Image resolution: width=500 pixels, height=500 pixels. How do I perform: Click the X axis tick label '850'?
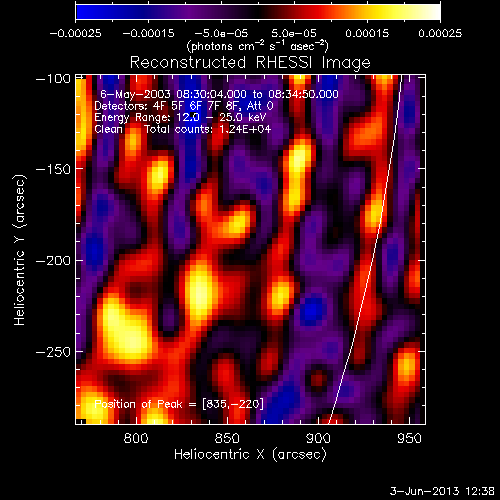pyautogui.click(x=227, y=438)
